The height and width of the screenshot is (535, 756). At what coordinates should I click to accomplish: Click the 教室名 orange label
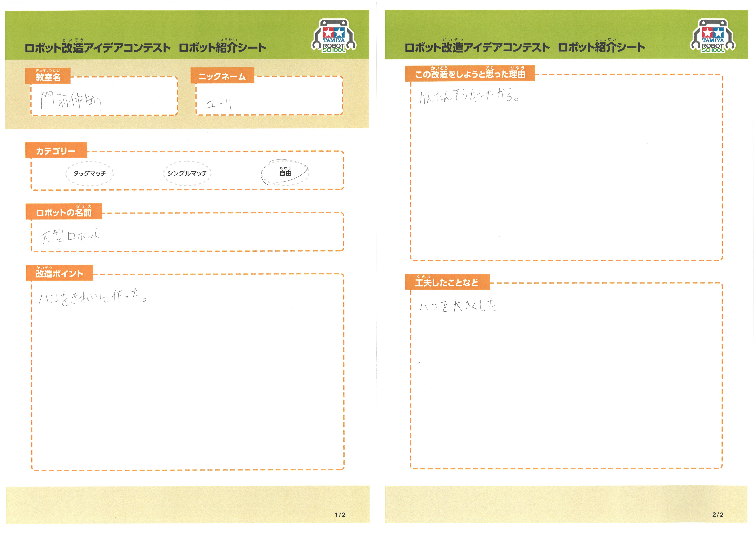[x=48, y=76]
